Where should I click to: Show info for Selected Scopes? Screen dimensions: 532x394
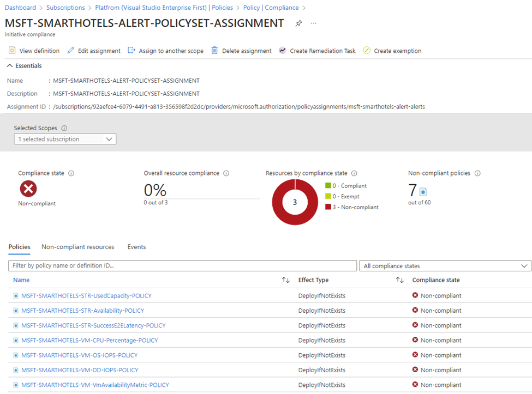[64, 128]
